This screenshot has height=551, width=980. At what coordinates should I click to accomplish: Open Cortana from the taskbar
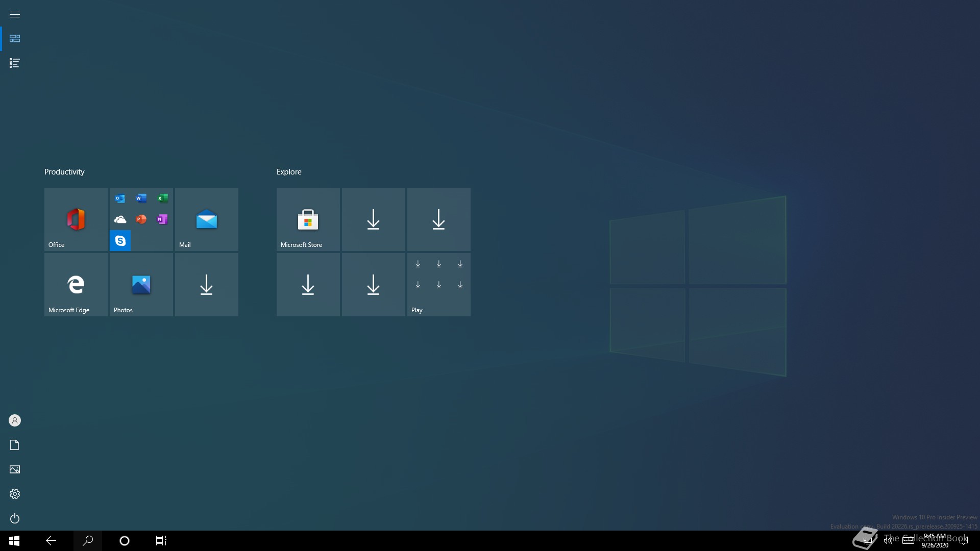point(125,541)
